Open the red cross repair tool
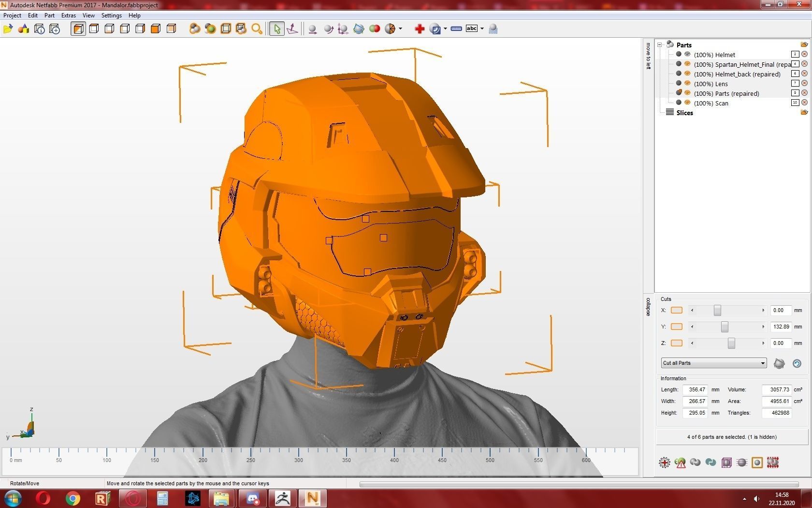 420,29
